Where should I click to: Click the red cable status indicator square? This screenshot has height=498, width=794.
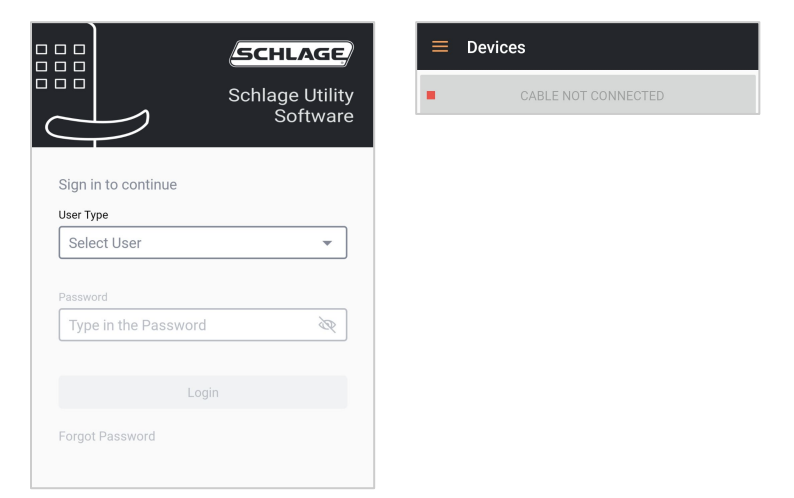[431, 96]
